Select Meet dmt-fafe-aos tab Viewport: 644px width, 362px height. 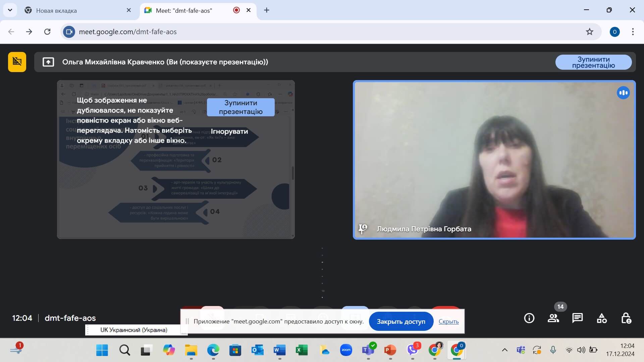pyautogui.click(x=184, y=10)
